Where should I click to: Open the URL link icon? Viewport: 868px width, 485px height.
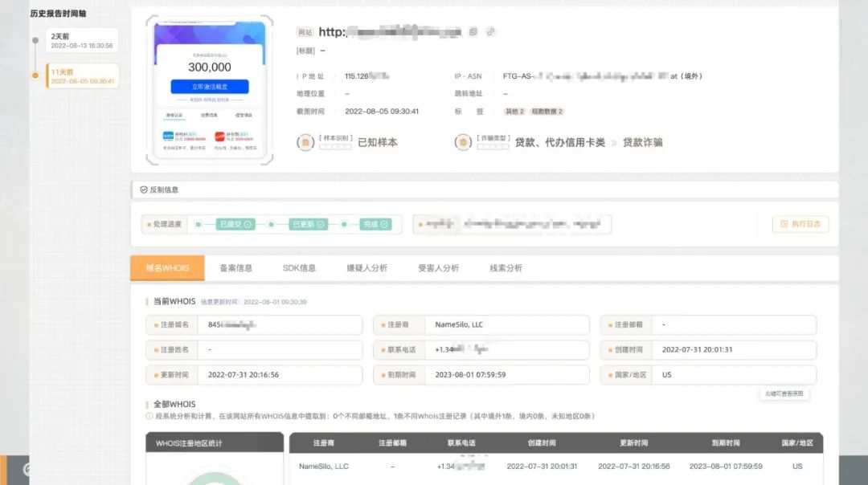(490, 32)
